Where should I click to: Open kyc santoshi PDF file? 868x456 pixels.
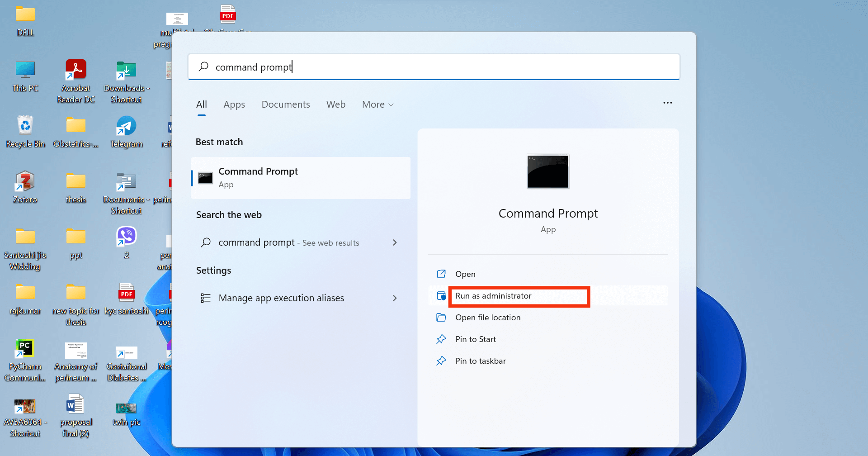pos(127,299)
